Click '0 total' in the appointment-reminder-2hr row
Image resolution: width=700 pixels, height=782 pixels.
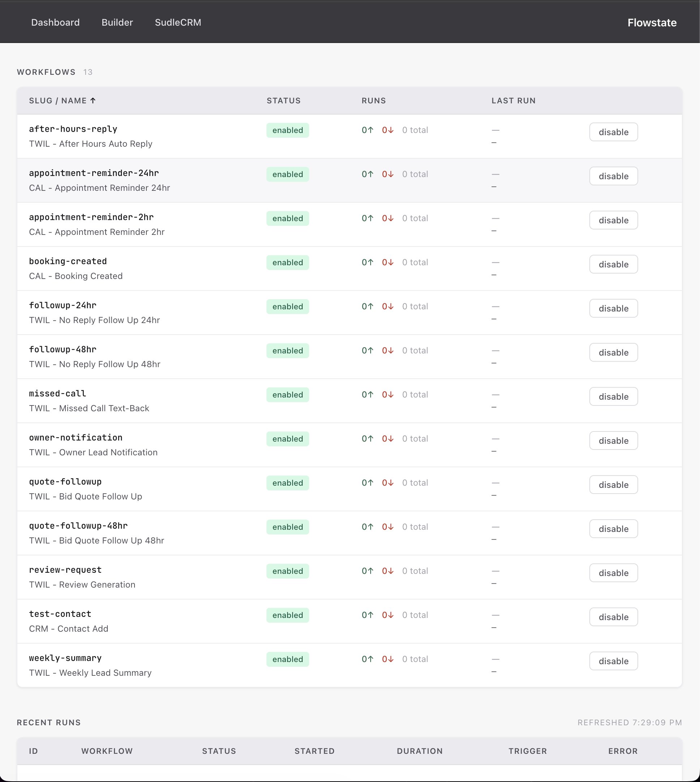tap(415, 218)
